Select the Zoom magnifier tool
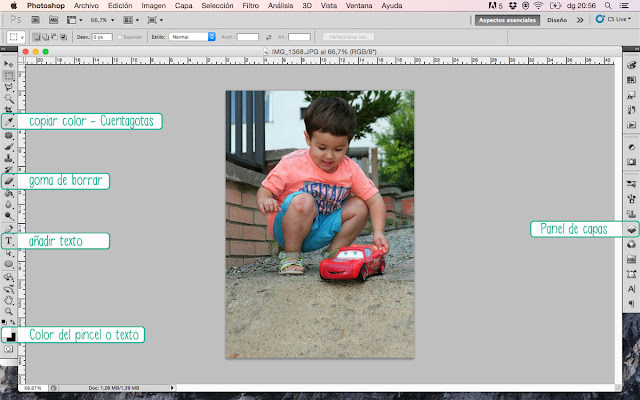 click(x=9, y=311)
